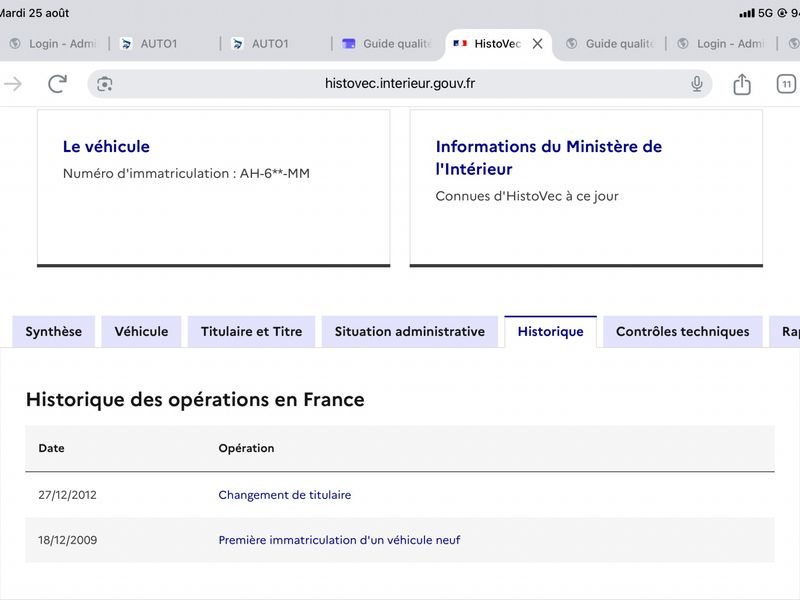Open the Véhicule tab
800x600 pixels.
point(141,332)
